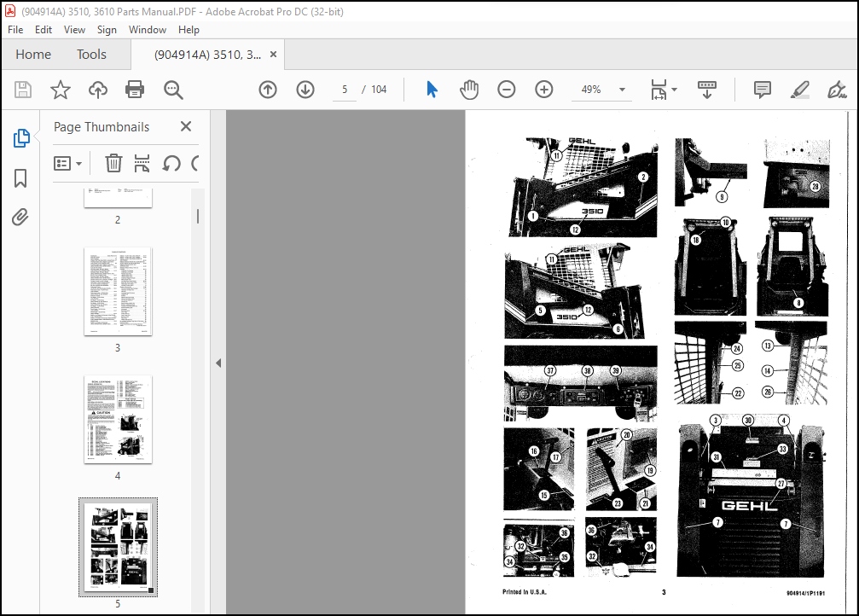
Task: Open the View menu
Action: [x=74, y=30]
